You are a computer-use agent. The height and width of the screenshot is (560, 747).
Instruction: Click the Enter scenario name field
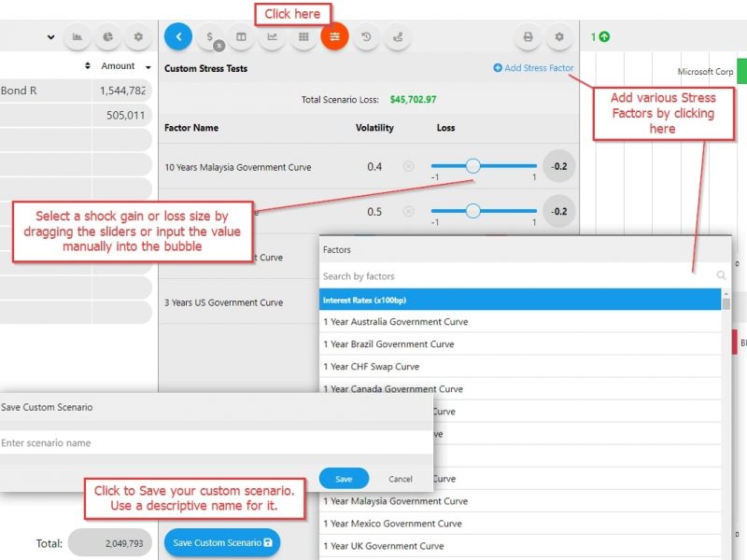(x=215, y=442)
